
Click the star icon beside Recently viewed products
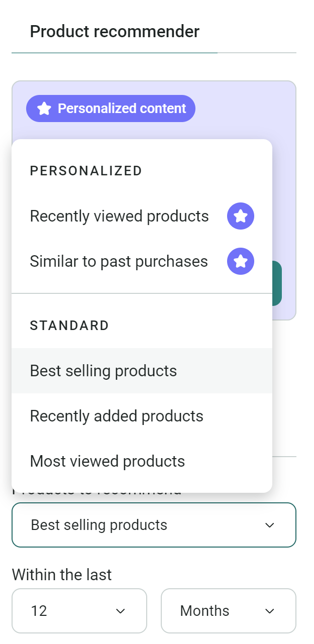[240, 216]
